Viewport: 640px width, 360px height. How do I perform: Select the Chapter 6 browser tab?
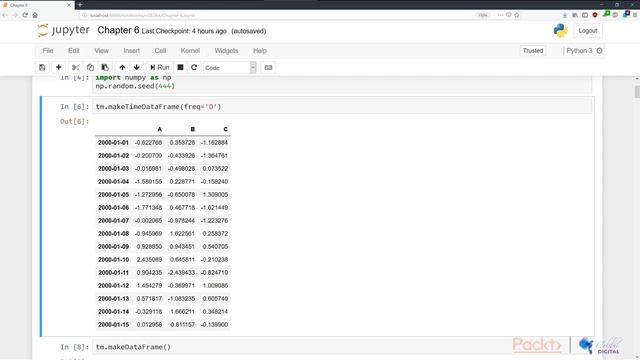[37, 5]
